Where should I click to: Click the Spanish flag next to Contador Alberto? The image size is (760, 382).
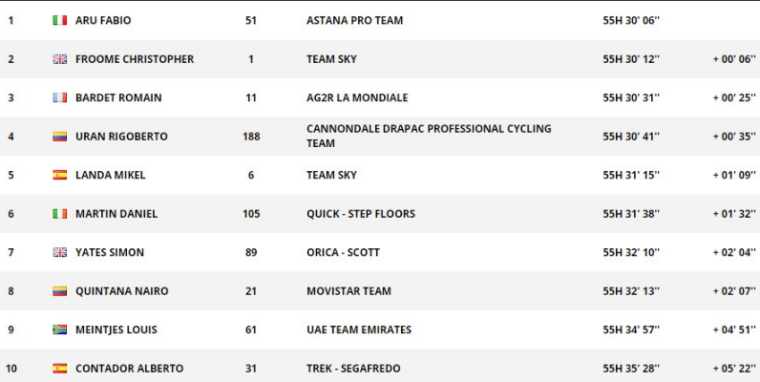pos(60,368)
